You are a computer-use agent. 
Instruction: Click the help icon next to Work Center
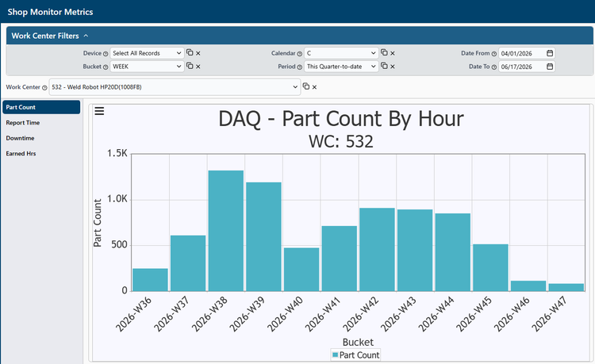pyautogui.click(x=44, y=87)
